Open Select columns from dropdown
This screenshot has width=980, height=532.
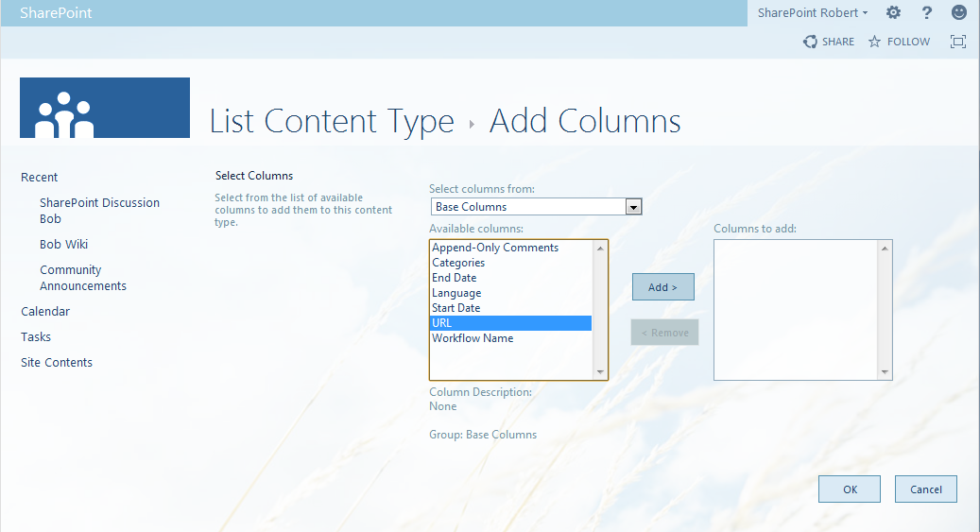coord(536,206)
